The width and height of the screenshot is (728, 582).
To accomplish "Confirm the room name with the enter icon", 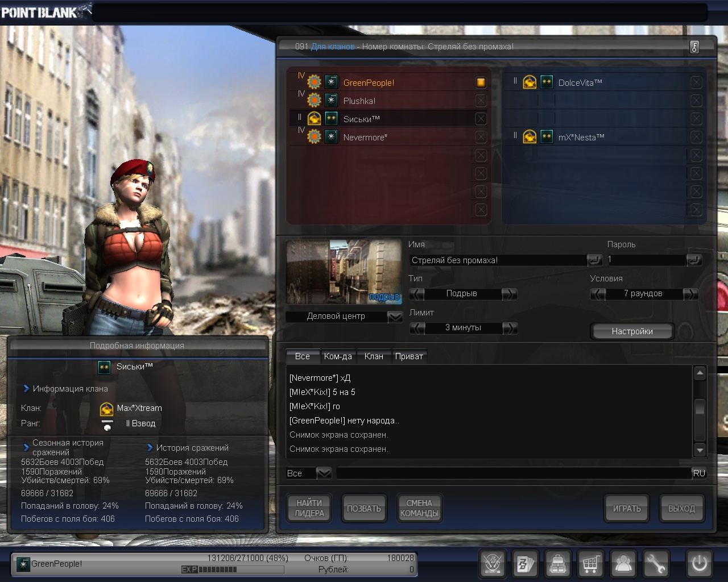I will (594, 260).
